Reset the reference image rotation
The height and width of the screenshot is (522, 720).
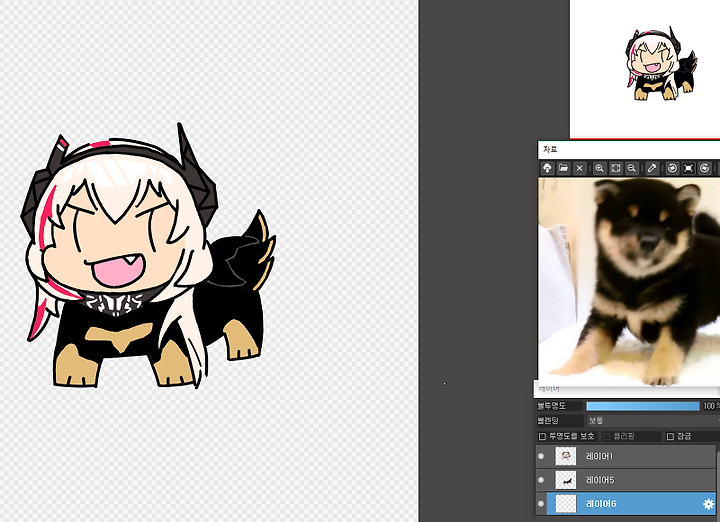pos(688,168)
